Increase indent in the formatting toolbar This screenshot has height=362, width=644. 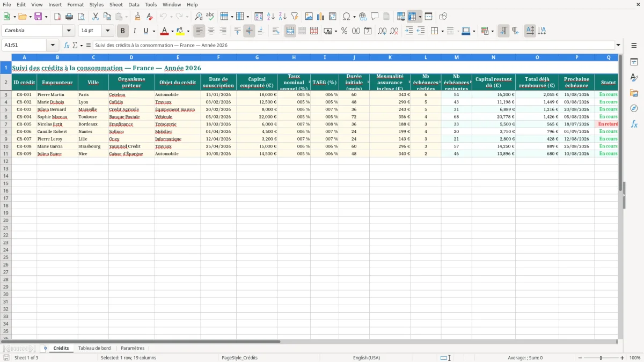409,31
